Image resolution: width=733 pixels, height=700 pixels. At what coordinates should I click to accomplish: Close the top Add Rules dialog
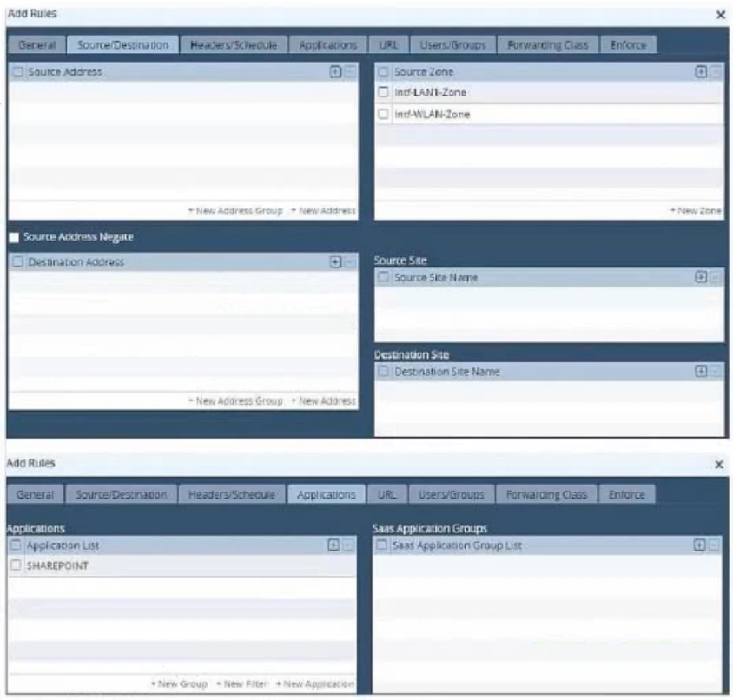click(x=720, y=15)
